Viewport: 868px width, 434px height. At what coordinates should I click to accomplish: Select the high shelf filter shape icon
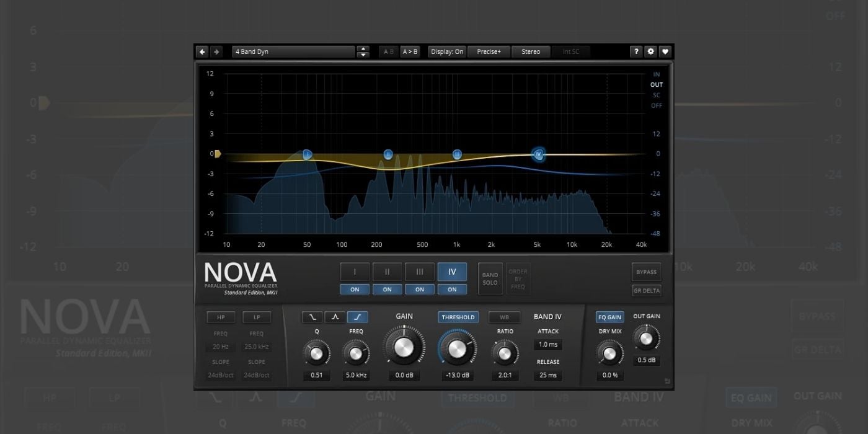click(358, 317)
